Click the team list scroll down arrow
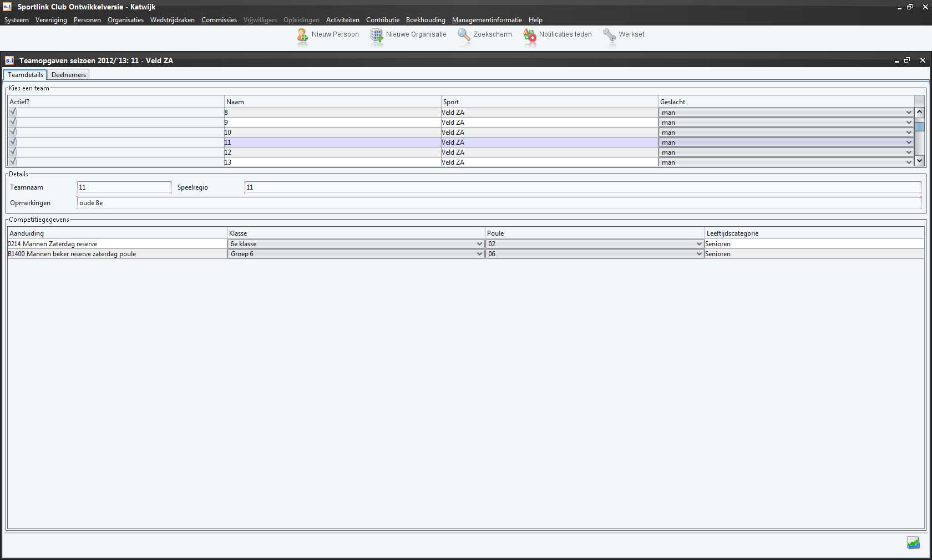 919,161
